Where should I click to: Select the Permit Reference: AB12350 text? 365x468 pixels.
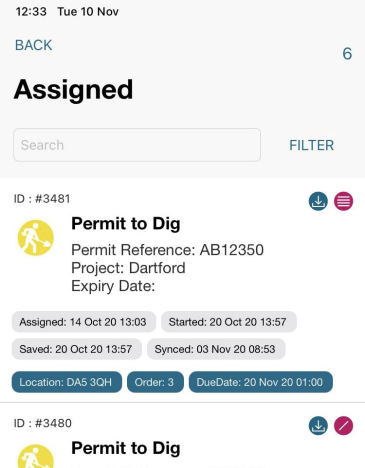[x=167, y=250]
